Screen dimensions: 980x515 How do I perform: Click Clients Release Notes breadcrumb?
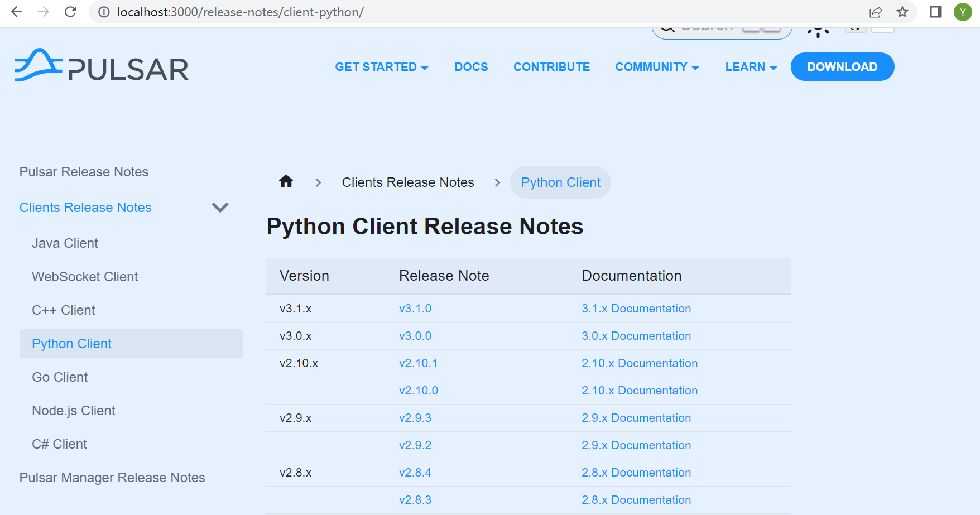click(x=408, y=182)
